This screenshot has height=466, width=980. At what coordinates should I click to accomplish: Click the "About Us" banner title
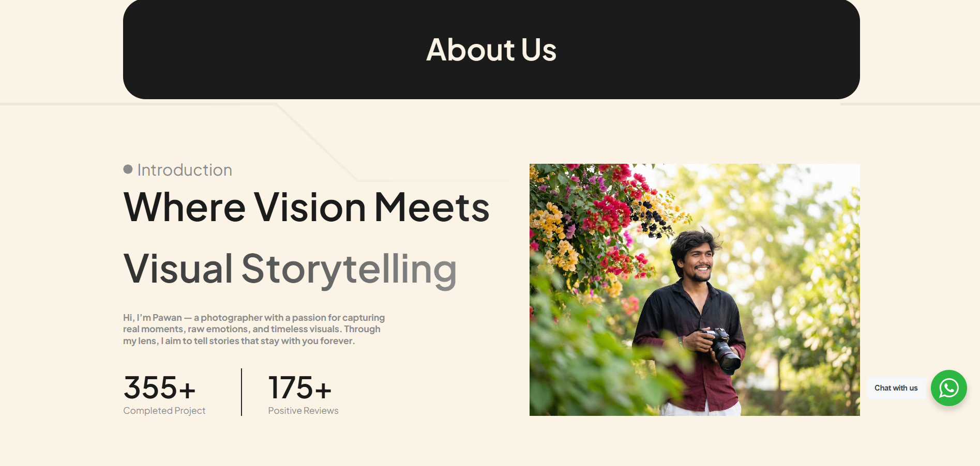point(491,50)
